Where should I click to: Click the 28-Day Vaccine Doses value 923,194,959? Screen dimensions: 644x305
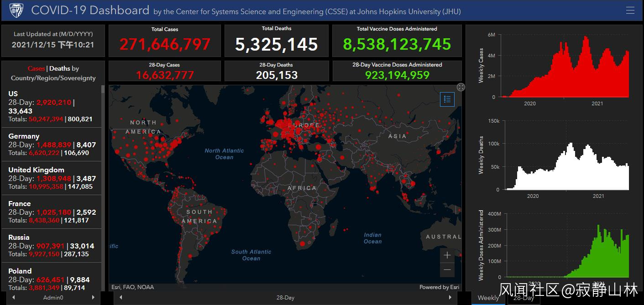397,75
